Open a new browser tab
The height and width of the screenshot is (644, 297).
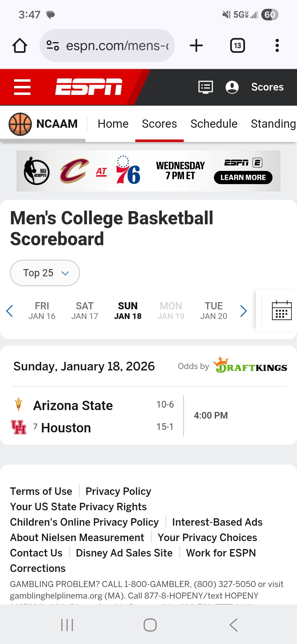(196, 45)
